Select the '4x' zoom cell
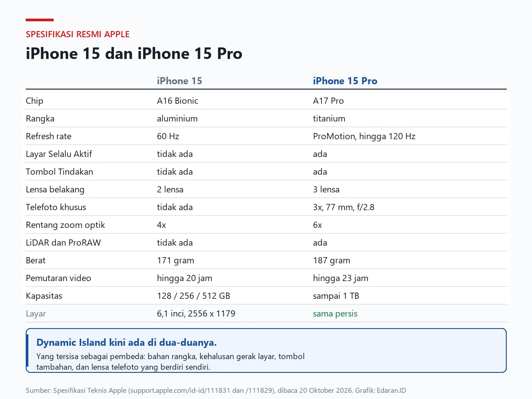532x399 pixels. [x=161, y=225]
